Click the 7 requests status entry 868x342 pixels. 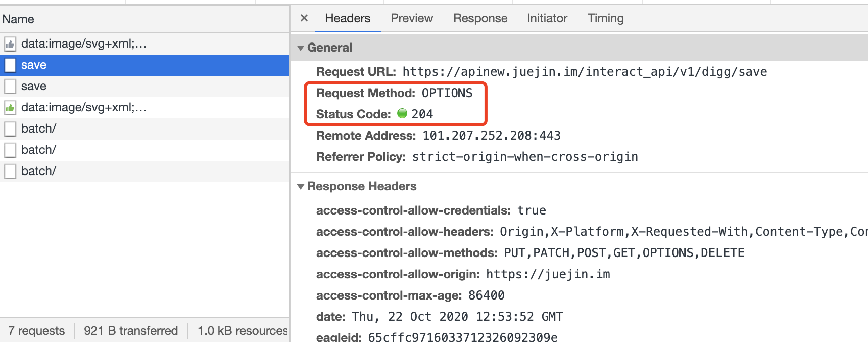(36, 331)
